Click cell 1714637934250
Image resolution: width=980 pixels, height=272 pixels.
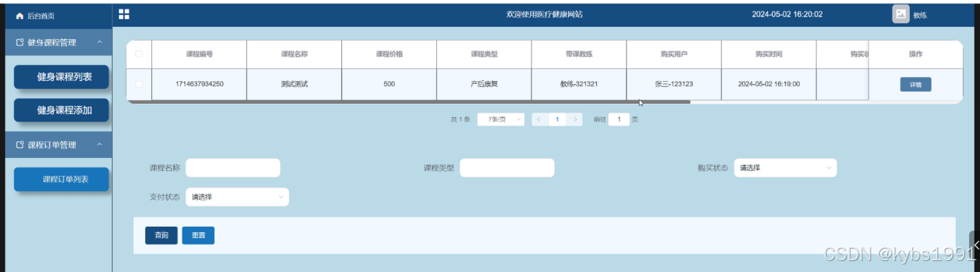point(199,84)
